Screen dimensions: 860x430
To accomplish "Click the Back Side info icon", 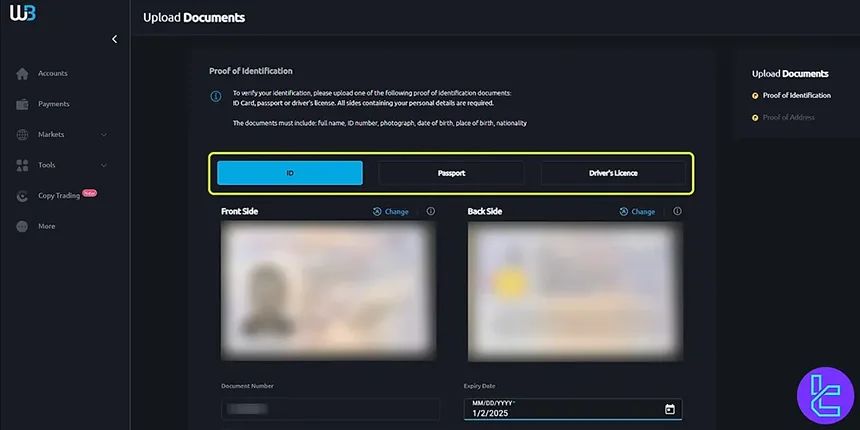I will click(677, 211).
